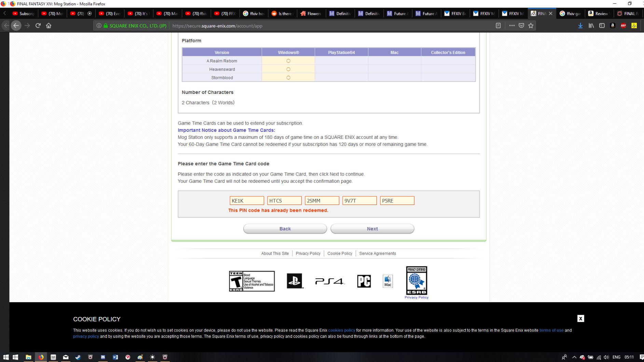Reload the current page
The height and width of the screenshot is (362, 644).
tap(38, 26)
